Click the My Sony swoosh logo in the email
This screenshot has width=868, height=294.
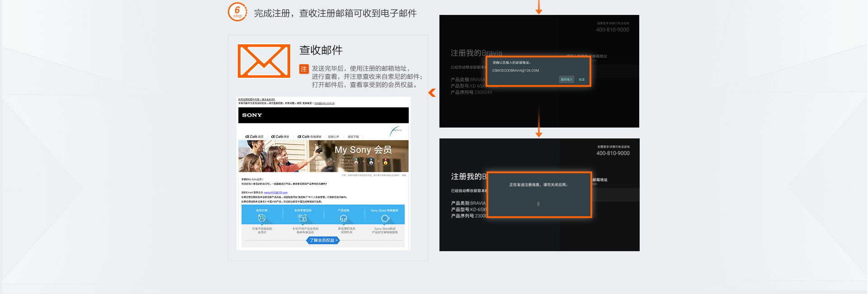coord(396,131)
